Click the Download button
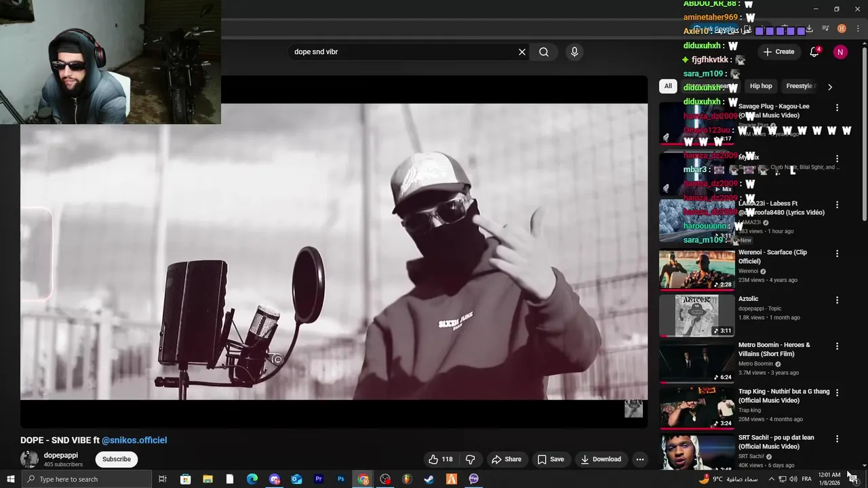 [x=601, y=459]
